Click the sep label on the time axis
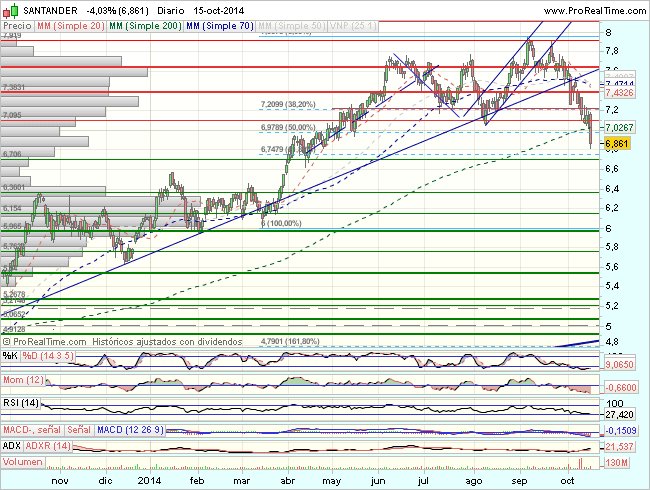 519,481
